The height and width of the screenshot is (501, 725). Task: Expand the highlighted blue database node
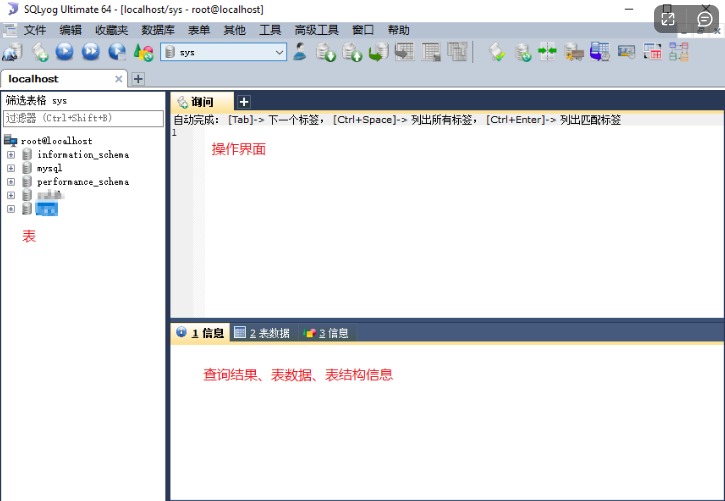point(11,209)
